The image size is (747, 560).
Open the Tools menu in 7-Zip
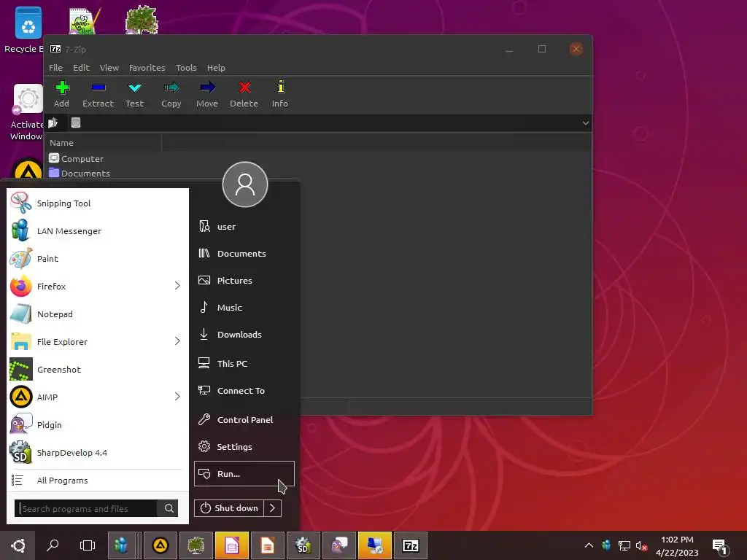pos(186,68)
